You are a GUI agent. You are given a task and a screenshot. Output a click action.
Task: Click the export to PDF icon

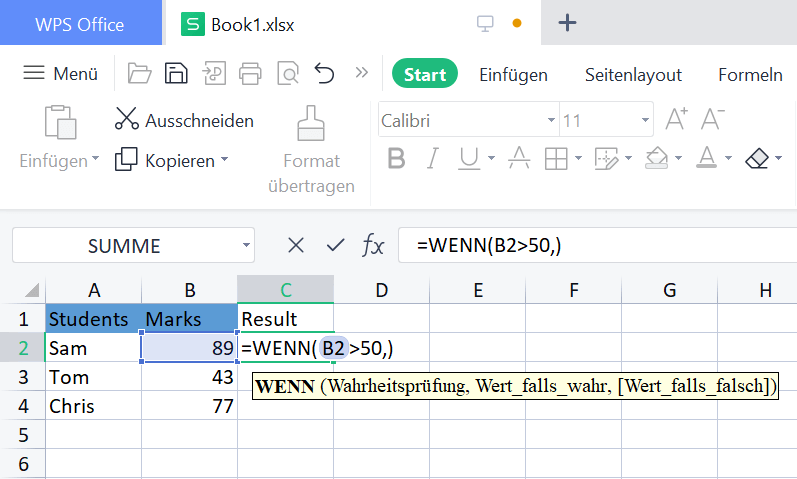point(214,74)
